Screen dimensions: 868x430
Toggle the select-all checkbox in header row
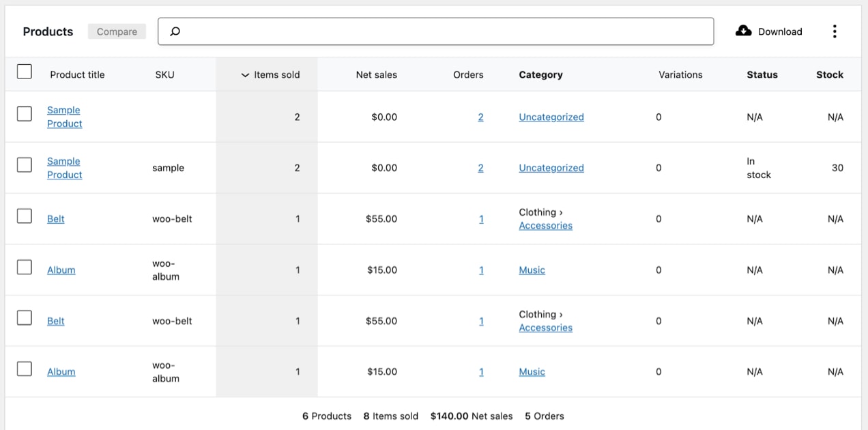pos(25,71)
